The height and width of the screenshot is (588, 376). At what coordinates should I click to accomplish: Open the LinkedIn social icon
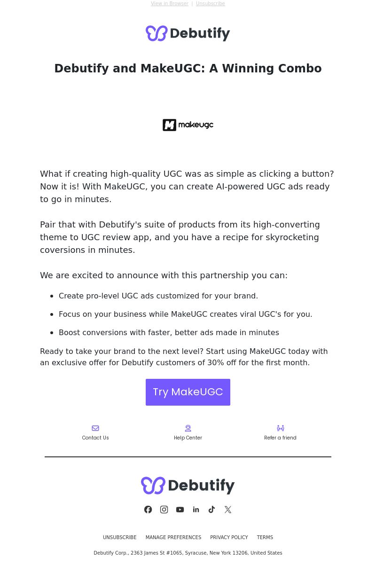point(196,510)
